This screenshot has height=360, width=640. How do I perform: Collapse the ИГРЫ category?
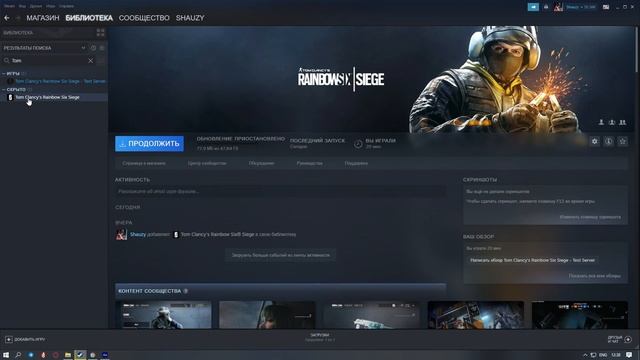(4, 73)
